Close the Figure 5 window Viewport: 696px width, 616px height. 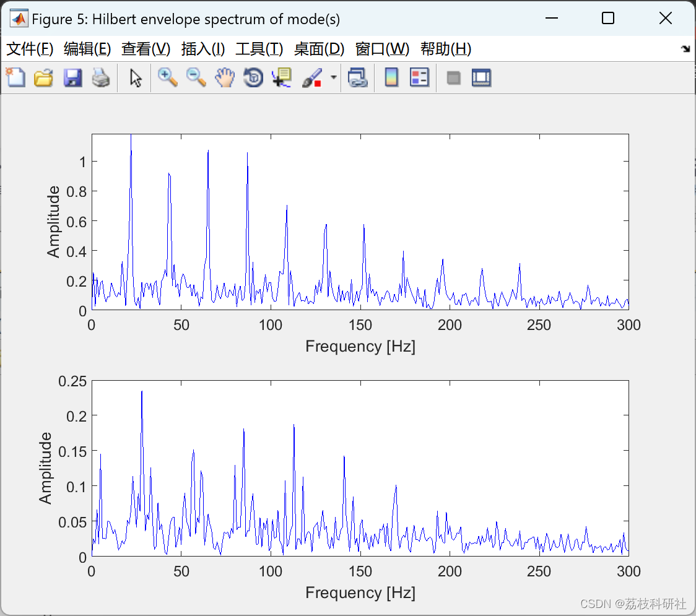(666, 18)
